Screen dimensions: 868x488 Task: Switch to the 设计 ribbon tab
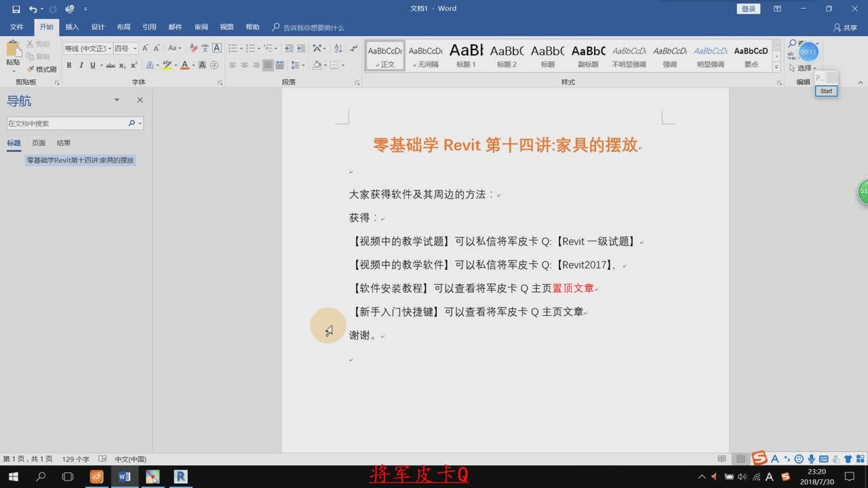tap(98, 27)
